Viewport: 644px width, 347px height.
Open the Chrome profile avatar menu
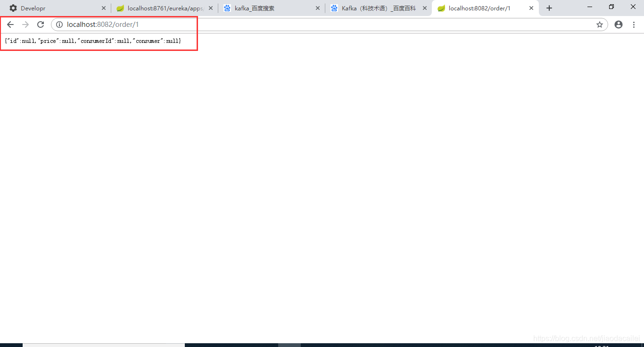pyautogui.click(x=619, y=25)
